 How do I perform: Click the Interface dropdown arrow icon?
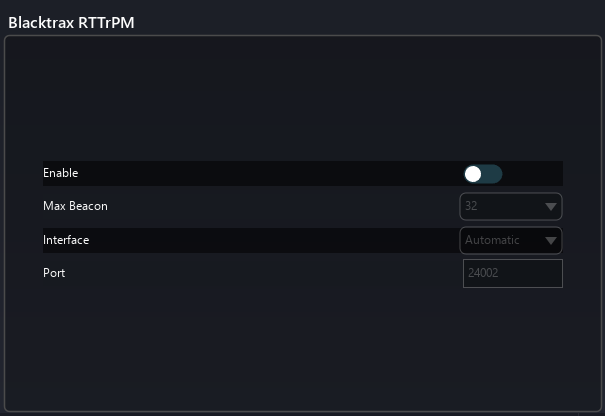pos(551,240)
